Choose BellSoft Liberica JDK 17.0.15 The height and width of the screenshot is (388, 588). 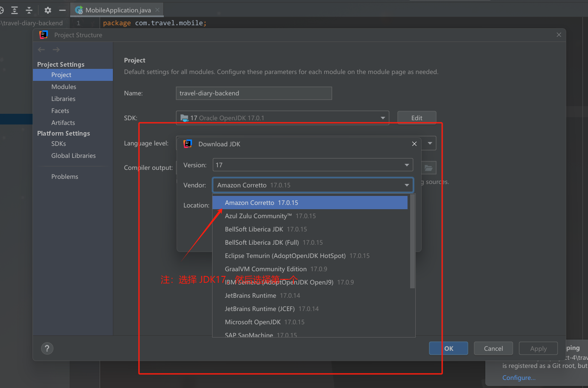(310, 229)
